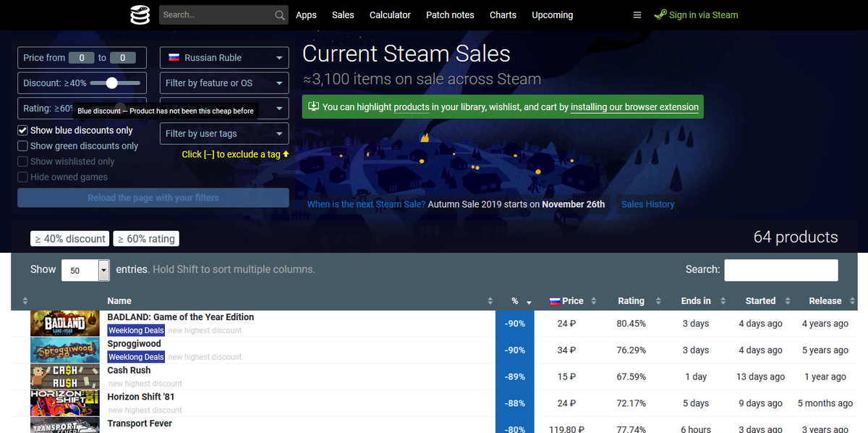Click the Steam logo beside Sign in

pyautogui.click(x=660, y=14)
